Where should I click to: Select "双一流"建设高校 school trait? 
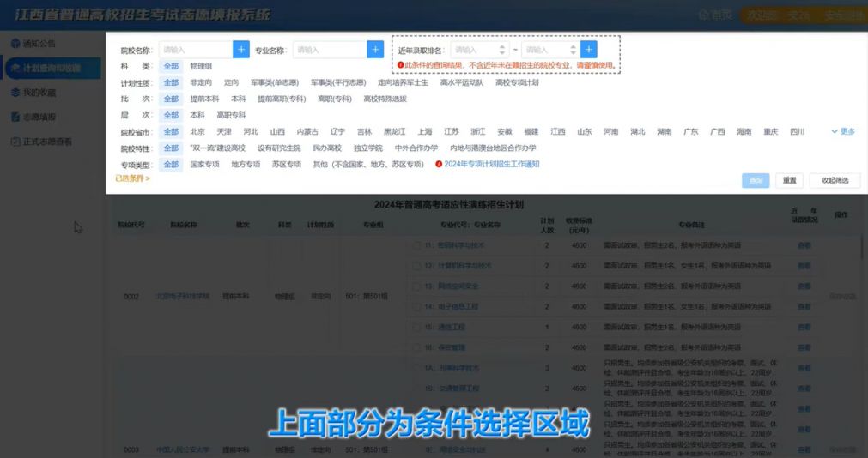point(217,148)
